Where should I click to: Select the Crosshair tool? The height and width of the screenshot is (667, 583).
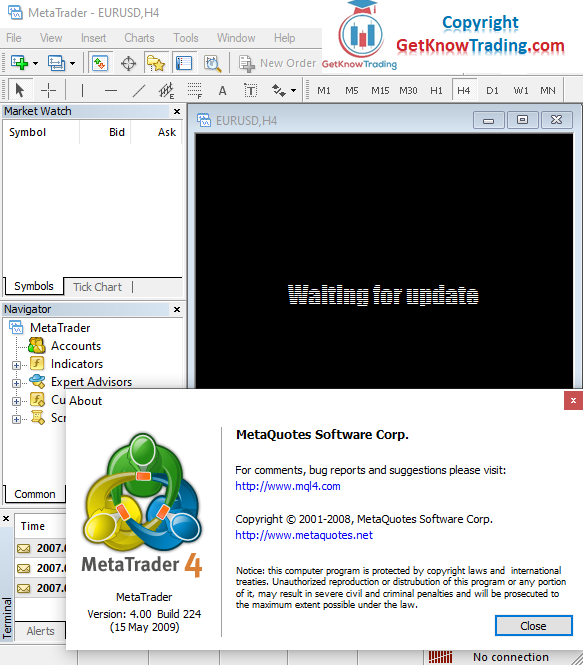(48, 90)
